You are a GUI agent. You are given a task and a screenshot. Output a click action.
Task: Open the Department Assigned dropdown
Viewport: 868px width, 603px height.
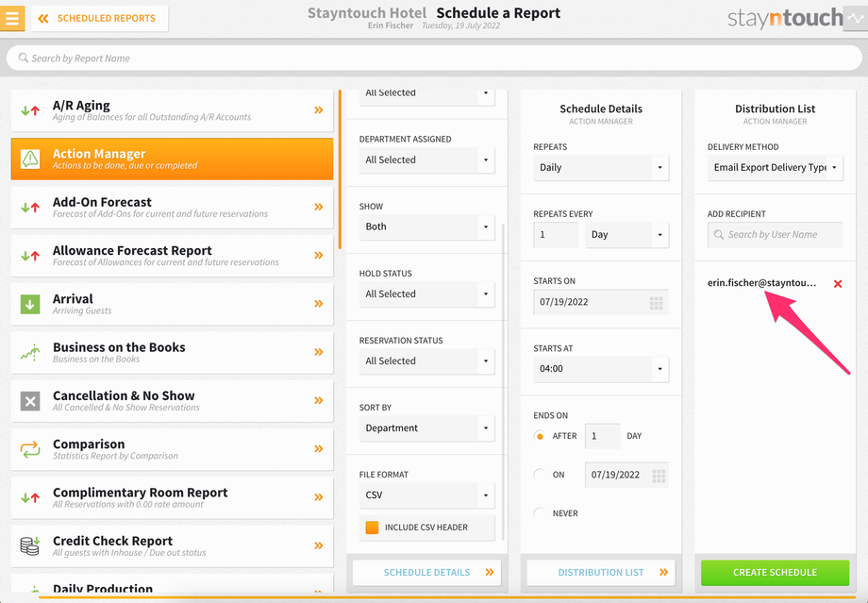click(426, 160)
